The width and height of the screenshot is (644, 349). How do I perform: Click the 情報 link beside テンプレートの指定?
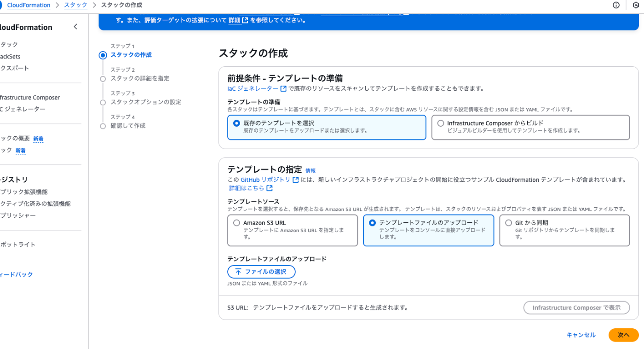310,171
